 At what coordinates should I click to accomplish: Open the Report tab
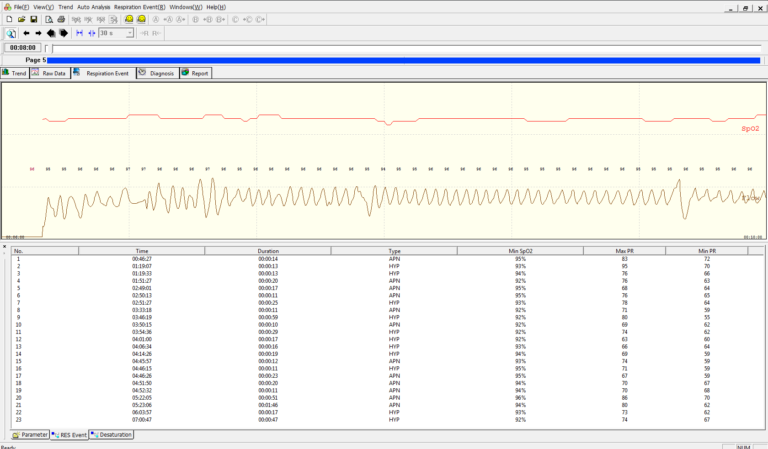click(x=196, y=73)
